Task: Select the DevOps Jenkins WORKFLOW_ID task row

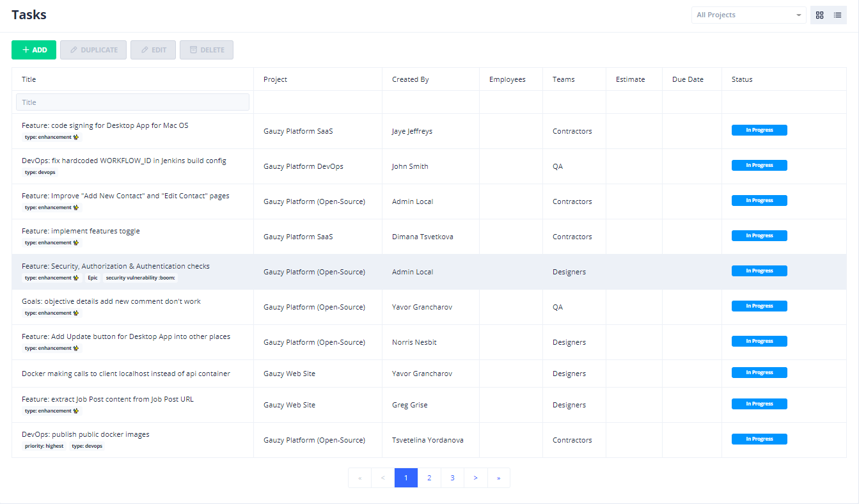Action: pyautogui.click(x=124, y=161)
